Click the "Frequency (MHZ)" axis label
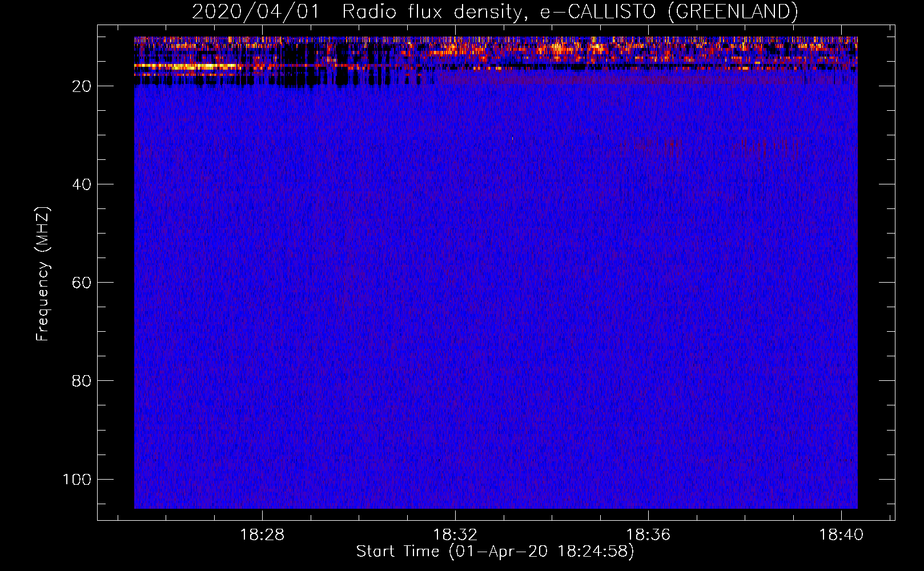The image size is (924, 571). click(x=43, y=274)
